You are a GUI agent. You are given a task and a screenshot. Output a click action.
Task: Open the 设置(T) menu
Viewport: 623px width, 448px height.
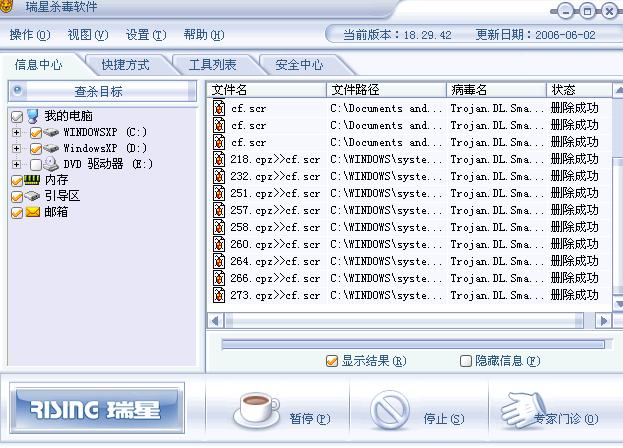pos(146,35)
